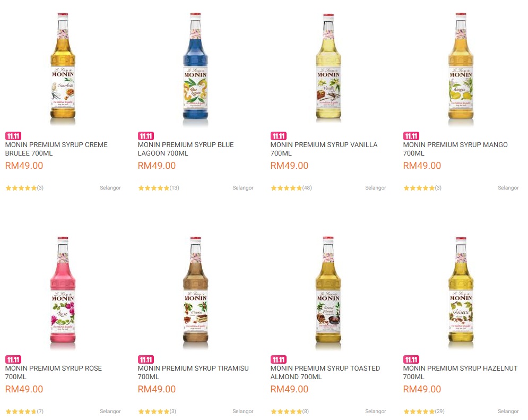The height and width of the screenshot is (420, 528).
Task: Open the Hazelnut 700ML product title
Action: 460,372
